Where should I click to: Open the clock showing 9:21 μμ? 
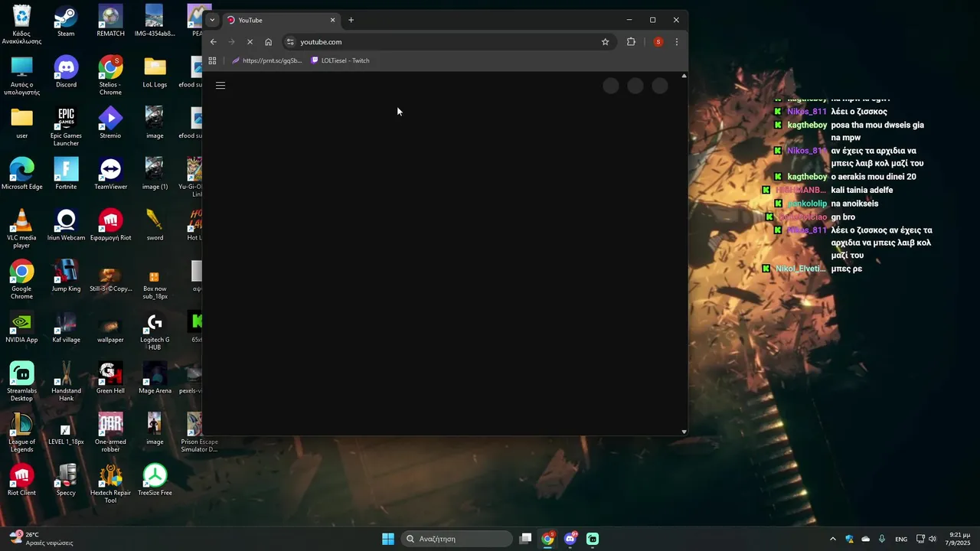(x=959, y=539)
